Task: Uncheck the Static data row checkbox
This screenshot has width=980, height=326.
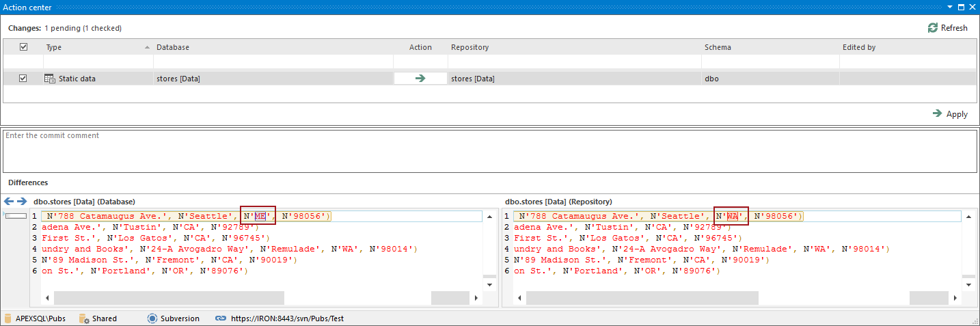Action: pyautogui.click(x=23, y=79)
